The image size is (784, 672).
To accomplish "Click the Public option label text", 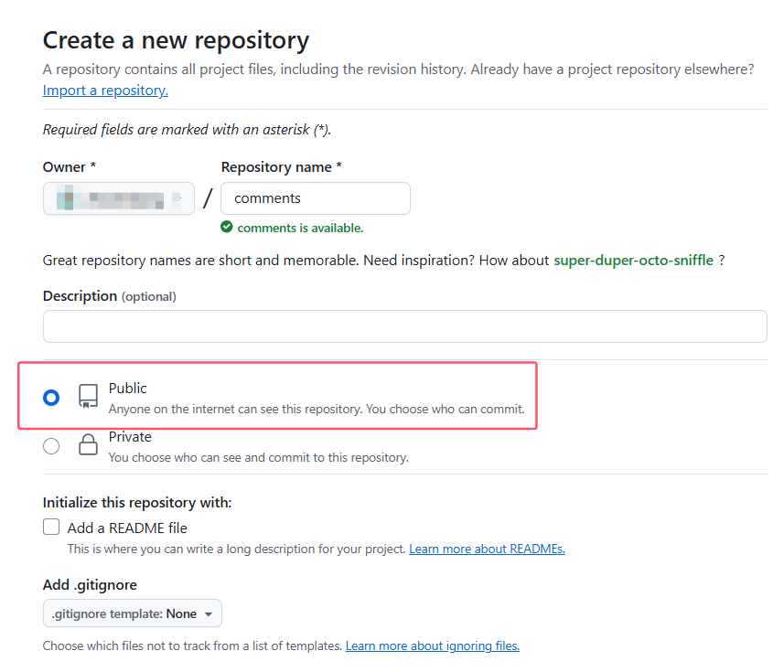I will click(x=127, y=389).
